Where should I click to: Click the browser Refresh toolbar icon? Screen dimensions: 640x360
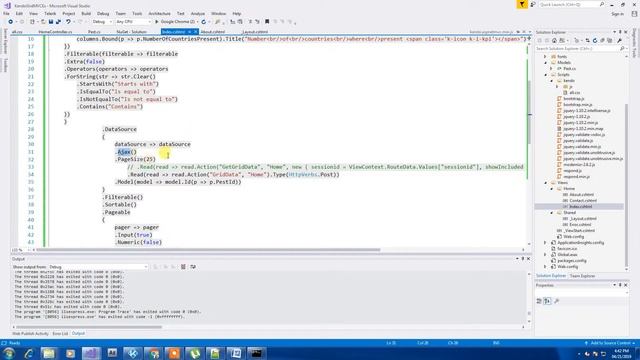pos(204,22)
